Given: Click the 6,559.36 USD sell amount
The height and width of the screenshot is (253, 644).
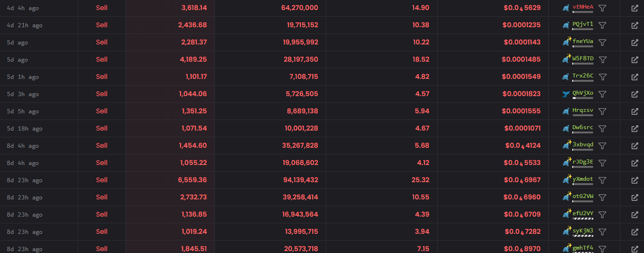Looking at the screenshot, I should click(193, 180).
